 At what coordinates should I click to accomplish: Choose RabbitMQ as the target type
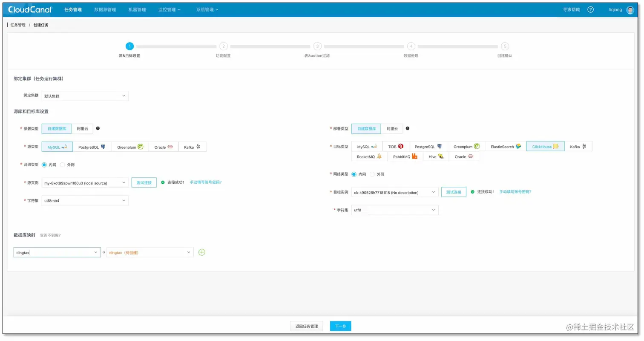(405, 156)
